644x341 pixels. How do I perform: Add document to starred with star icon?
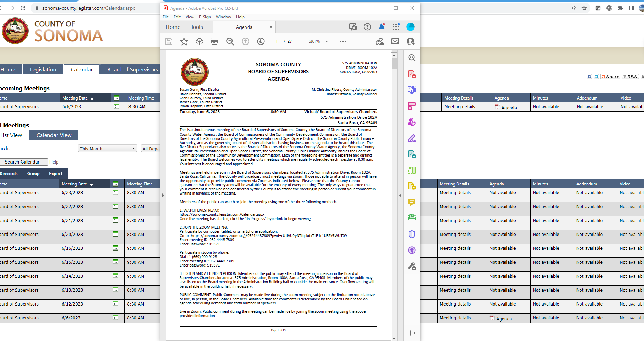[184, 41]
